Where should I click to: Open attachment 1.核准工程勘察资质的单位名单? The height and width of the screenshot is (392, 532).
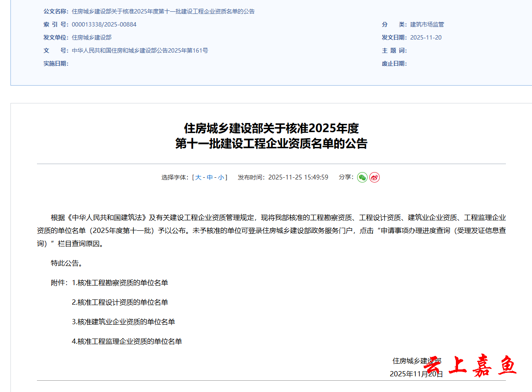click(120, 283)
